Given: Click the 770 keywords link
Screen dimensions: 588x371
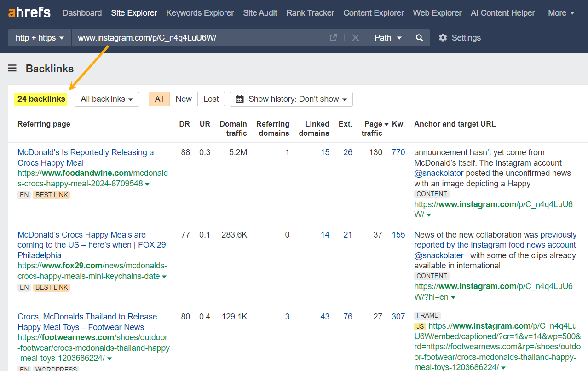Looking at the screenshot, I should [x=398, y=152].
